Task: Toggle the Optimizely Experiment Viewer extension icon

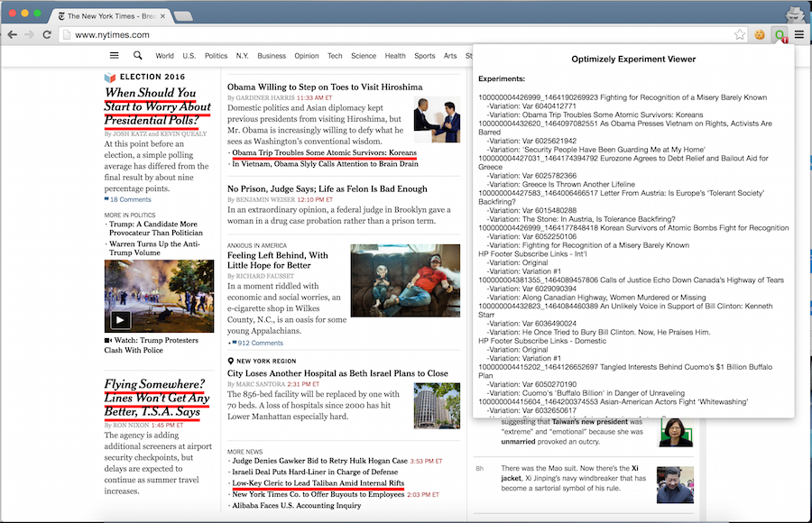Action: pos(780,34)
